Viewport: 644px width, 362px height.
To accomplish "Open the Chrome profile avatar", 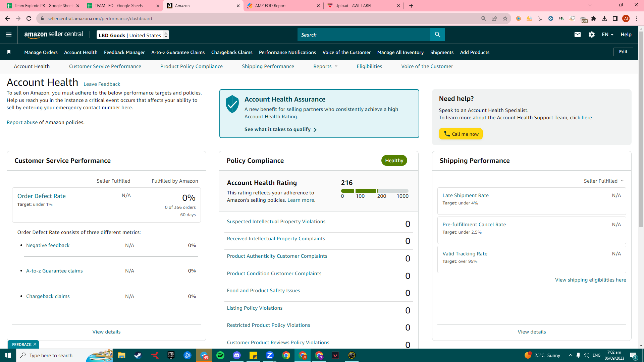I will pos(626,18).
